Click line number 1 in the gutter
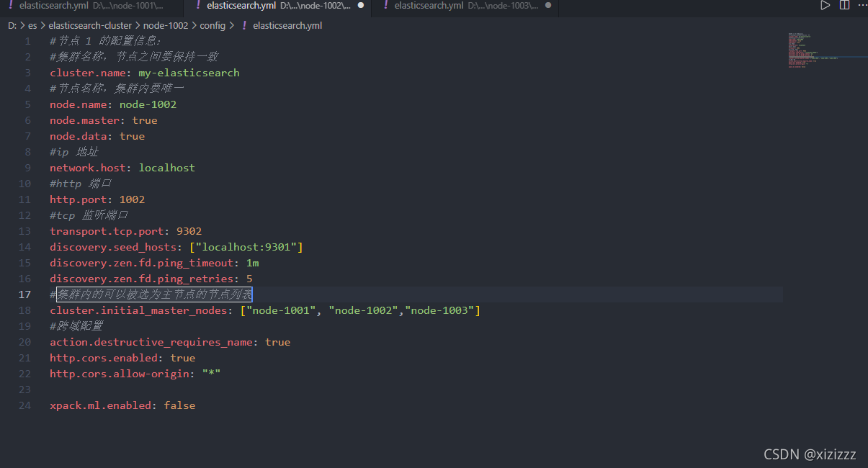The image size is (868, 468). click(28, 41)
